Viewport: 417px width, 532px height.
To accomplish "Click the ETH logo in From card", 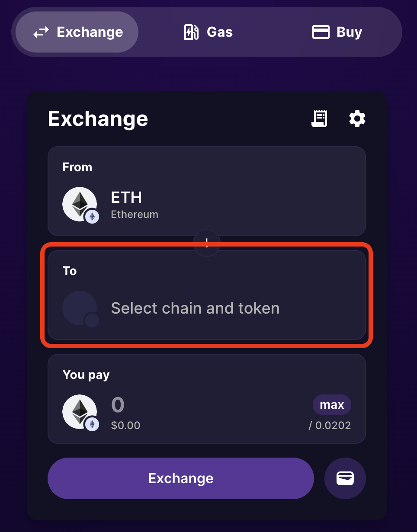I will [80, 204].
